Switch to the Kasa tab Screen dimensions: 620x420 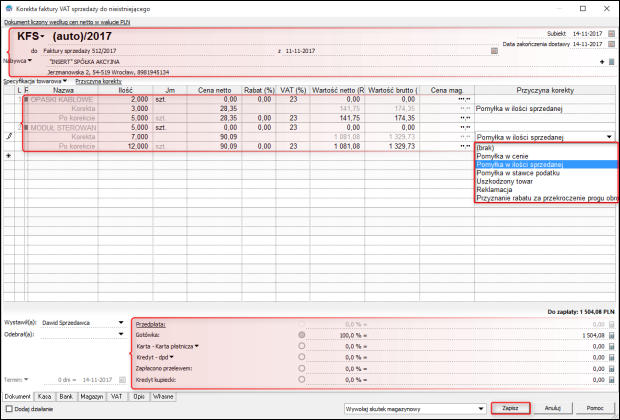(44, 396)
